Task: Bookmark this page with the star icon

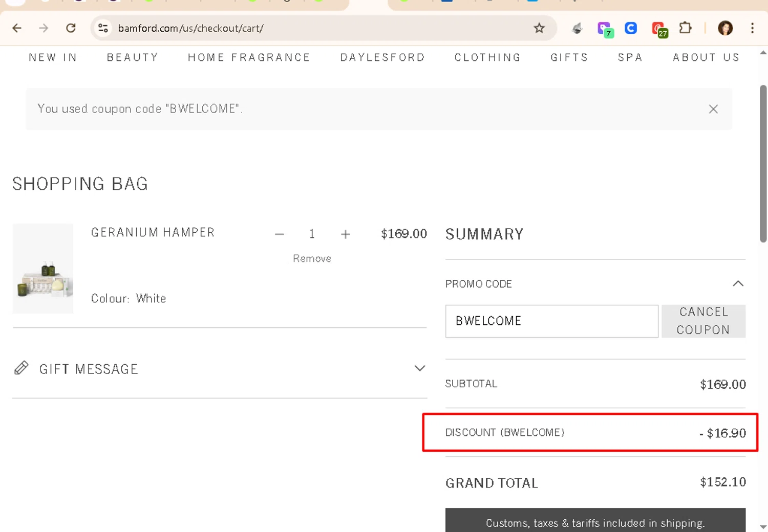Action: coord(539,28)
